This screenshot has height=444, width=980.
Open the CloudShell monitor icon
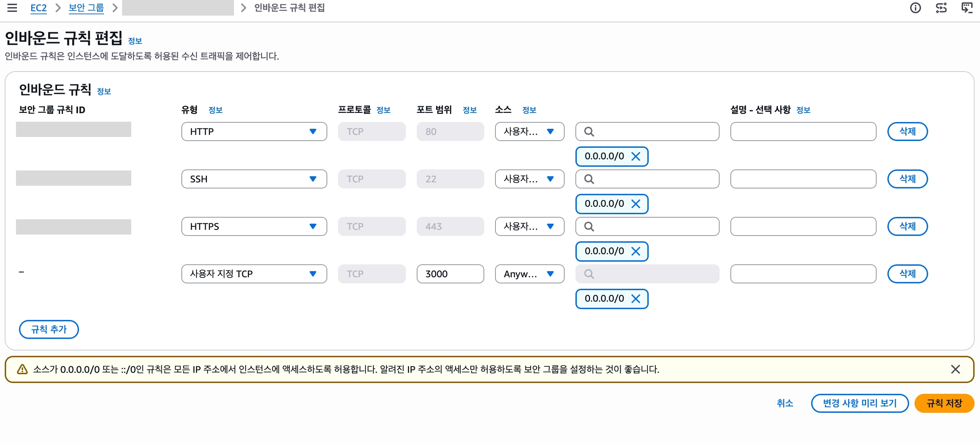pos(967,7)
